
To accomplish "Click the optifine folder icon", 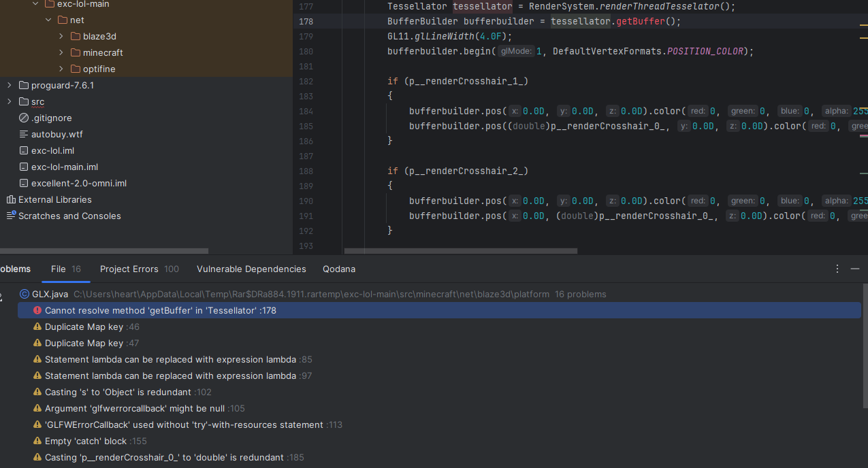I will point(75,69).
